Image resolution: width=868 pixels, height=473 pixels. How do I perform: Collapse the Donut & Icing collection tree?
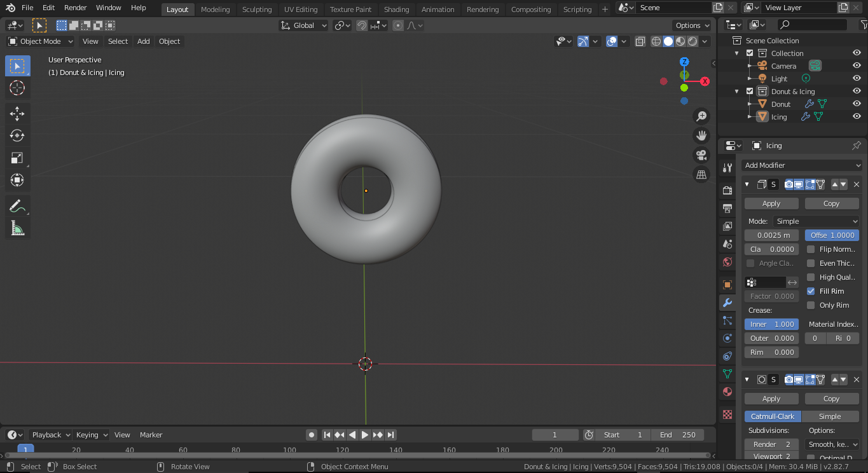pos(737,91)
